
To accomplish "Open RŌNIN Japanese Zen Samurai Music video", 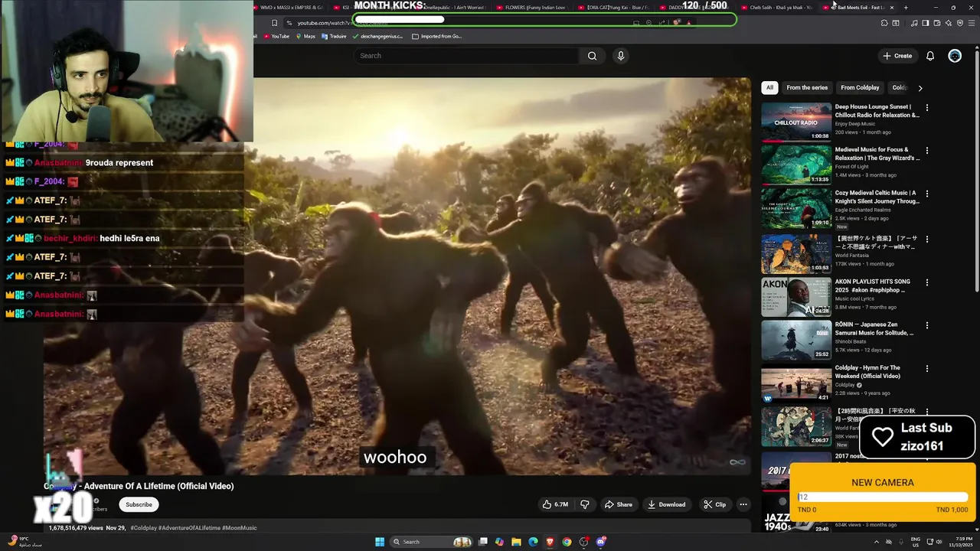I will (796, 340).
